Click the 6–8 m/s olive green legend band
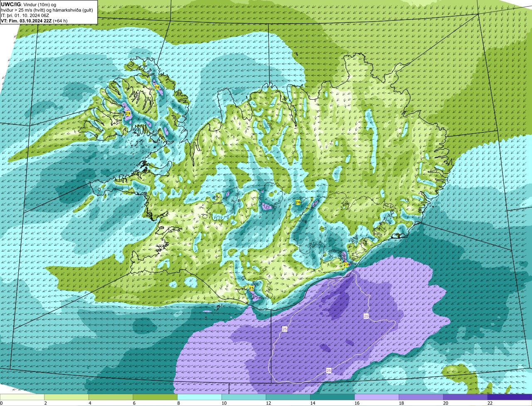This screenshot has height=406, width=532. 155,397
